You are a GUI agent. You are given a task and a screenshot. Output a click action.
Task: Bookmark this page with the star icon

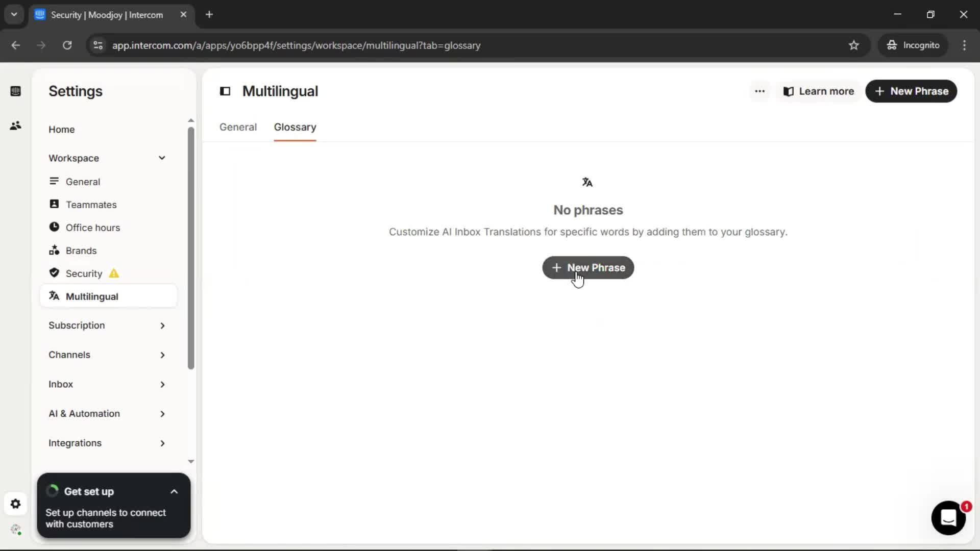(x=854, y=45)
